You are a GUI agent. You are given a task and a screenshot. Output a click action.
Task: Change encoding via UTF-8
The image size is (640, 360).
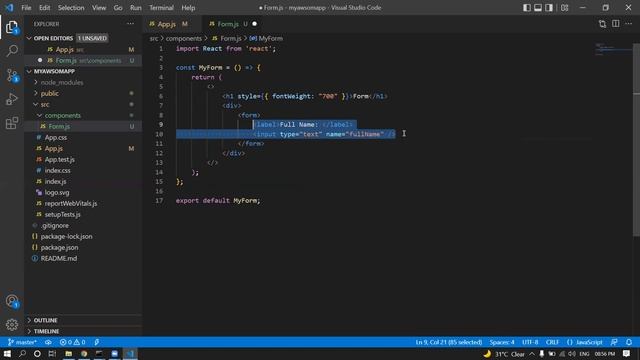point(530,342)
